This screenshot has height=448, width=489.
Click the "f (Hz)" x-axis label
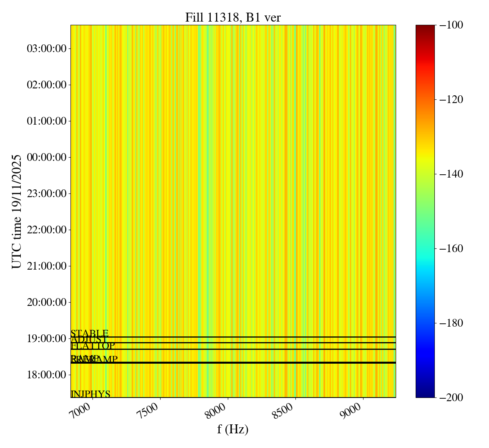pos(233,429)
